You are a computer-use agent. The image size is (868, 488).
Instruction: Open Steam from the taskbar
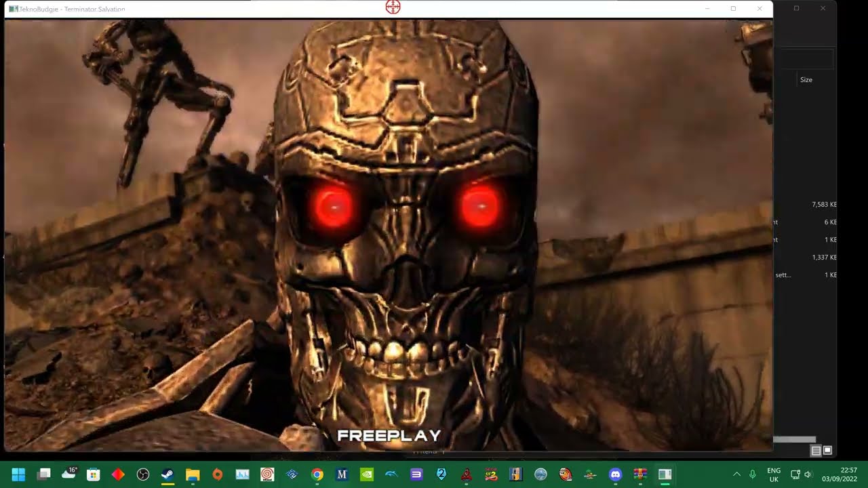pyautogui.click(x=167, y=474)
